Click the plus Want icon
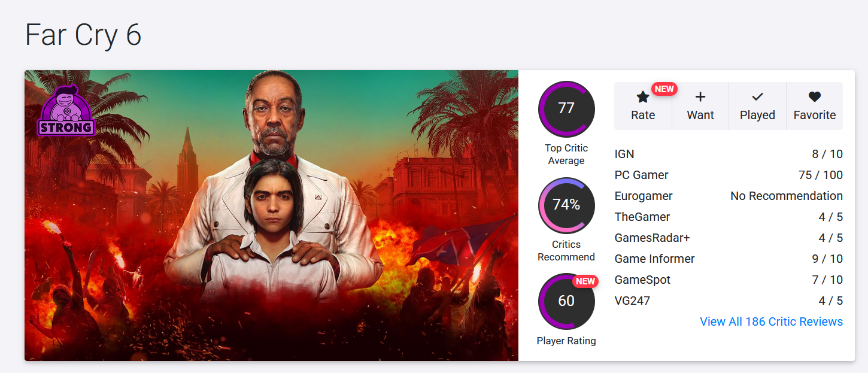 tap(700, 97)
